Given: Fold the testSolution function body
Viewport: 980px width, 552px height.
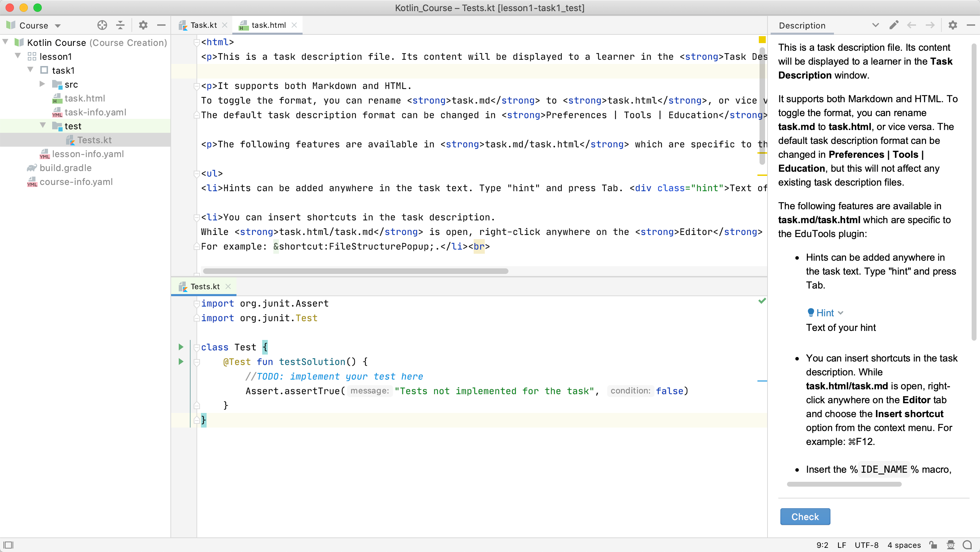Looking at the screenshot, I should (197, 362).
